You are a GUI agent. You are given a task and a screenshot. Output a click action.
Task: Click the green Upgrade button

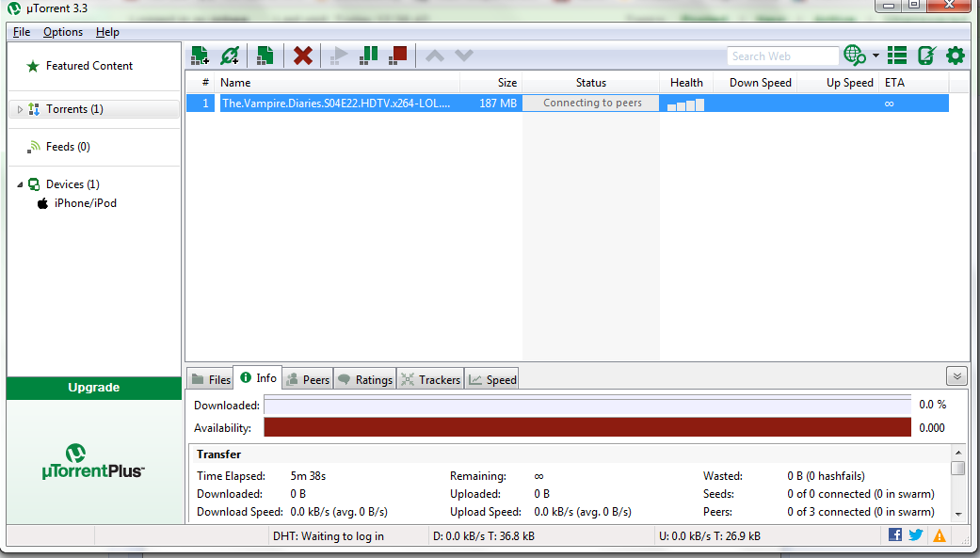tap(94, 388)
